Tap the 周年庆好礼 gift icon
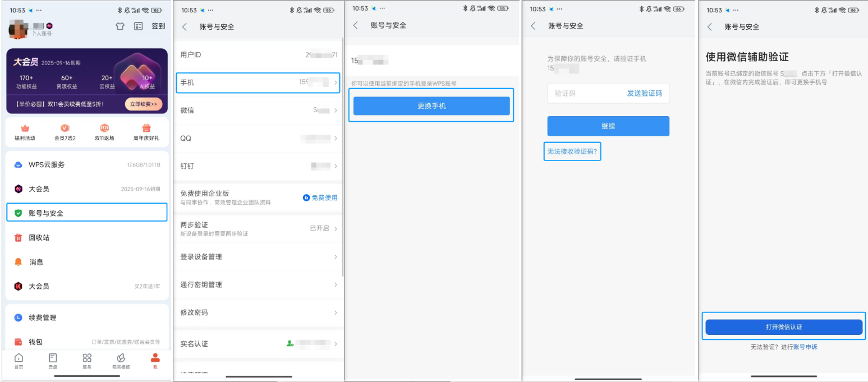 146,128
